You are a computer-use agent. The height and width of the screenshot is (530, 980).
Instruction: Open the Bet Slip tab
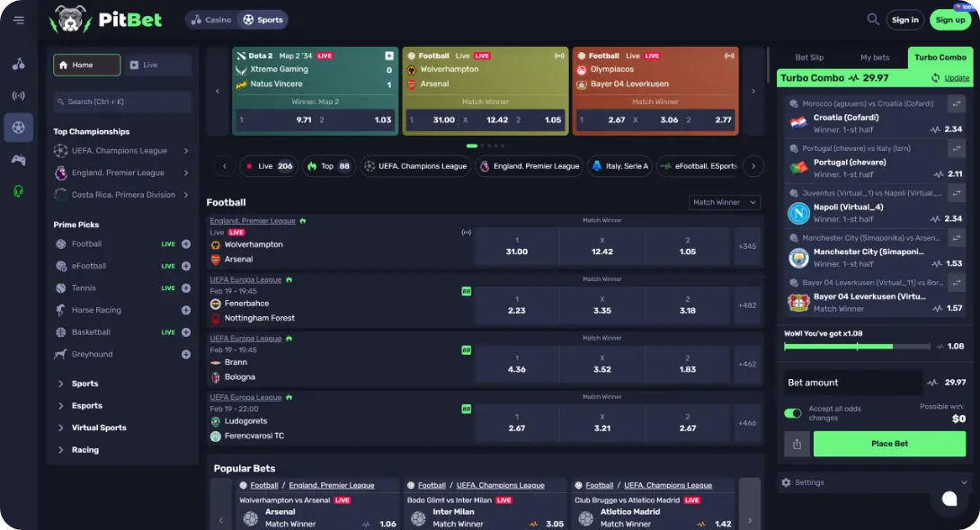point(809,57)
